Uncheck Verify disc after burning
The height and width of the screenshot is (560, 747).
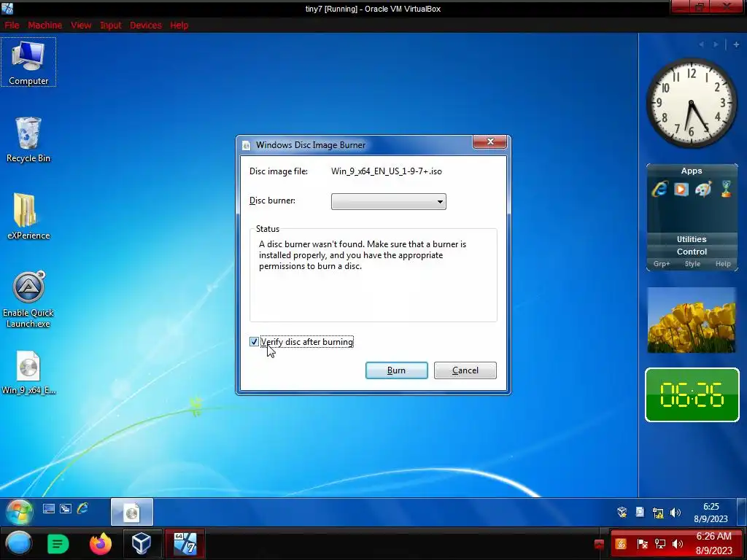pyautogui.click(x=254, y=342)
